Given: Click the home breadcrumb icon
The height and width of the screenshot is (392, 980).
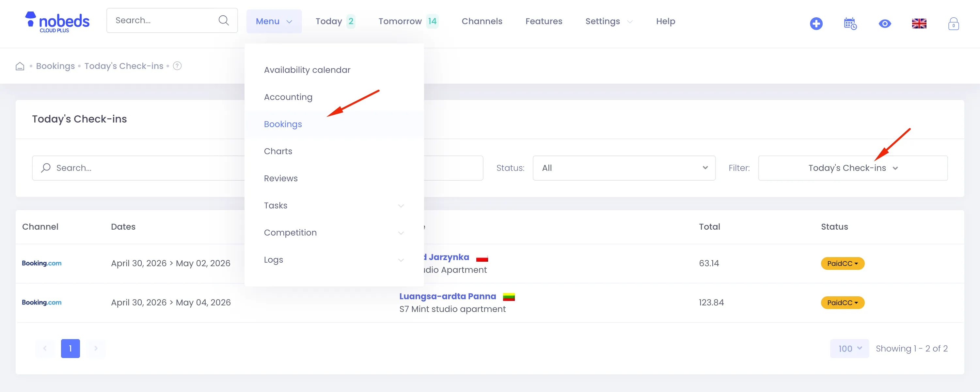Looking at the screenshot, I should pyautogui.click(x=20, y=66).
